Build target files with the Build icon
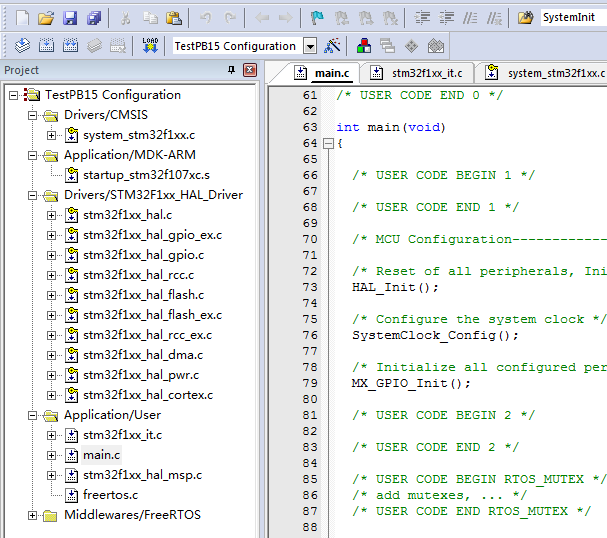Image resolution: width=607 pixels, height=538 pixels. [x=46, y=46]
